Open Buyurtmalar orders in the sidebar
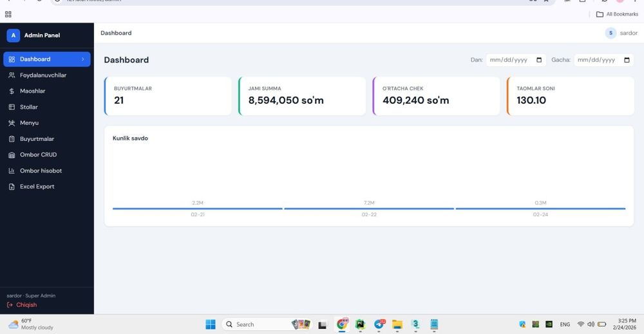This screenshot has height=334, width=644. click(x=47, y=139)
